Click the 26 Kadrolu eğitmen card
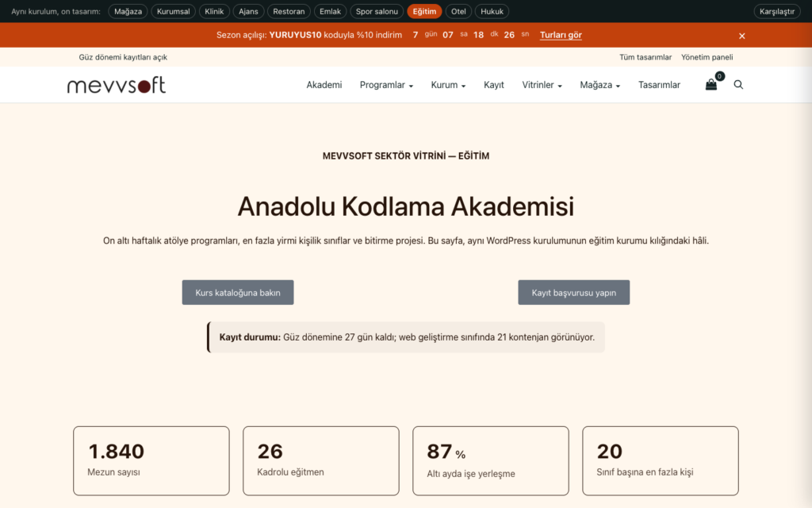This screenshot has width=812, height=508. [321, 461]
